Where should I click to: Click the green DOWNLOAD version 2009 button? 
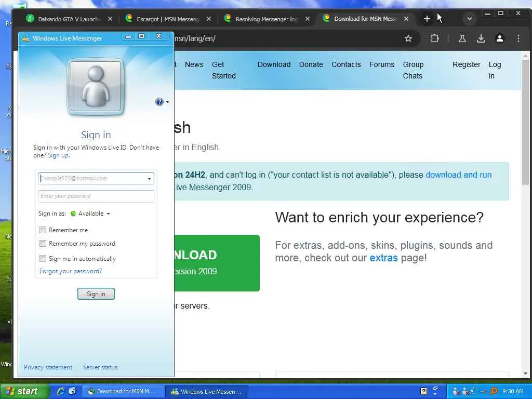[217, 263]
